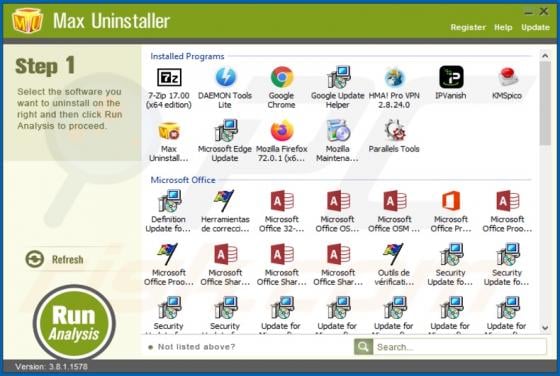
Task: Select the KMSpico program icon
Action: (x=507, y=77)
